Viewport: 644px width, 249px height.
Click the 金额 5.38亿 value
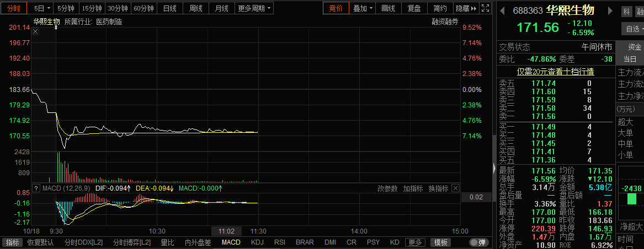[600, 187]
